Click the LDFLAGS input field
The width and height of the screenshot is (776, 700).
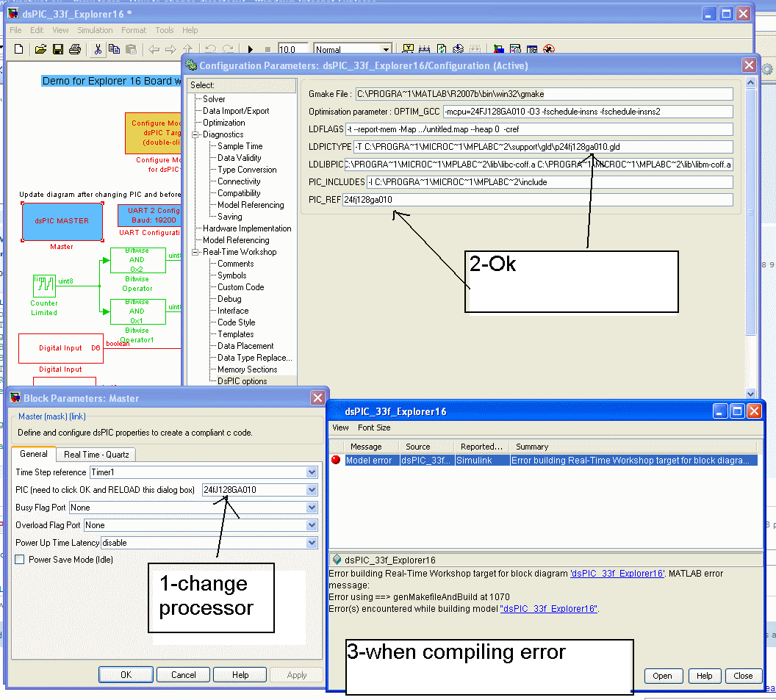pyautogui.click(x=539, y=129)
